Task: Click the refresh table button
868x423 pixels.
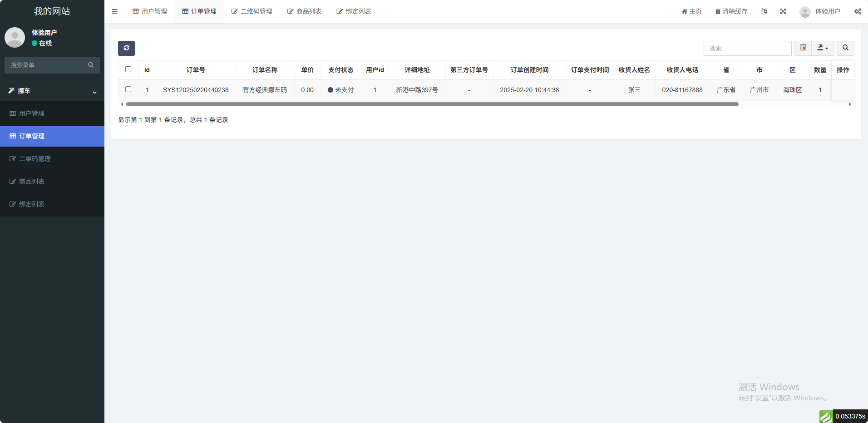Action: pyautogui.click(x=126, y=48)
